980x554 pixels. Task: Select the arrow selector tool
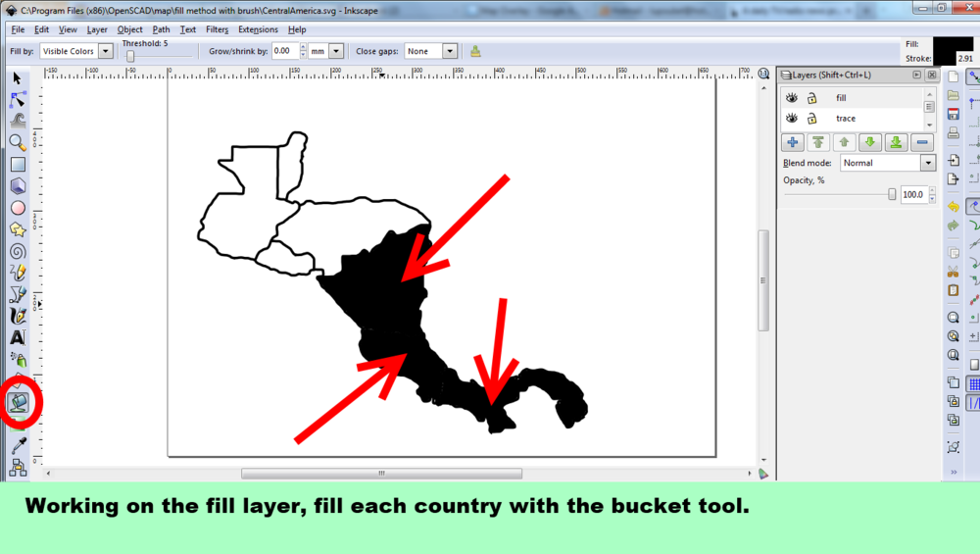(17, 77)
